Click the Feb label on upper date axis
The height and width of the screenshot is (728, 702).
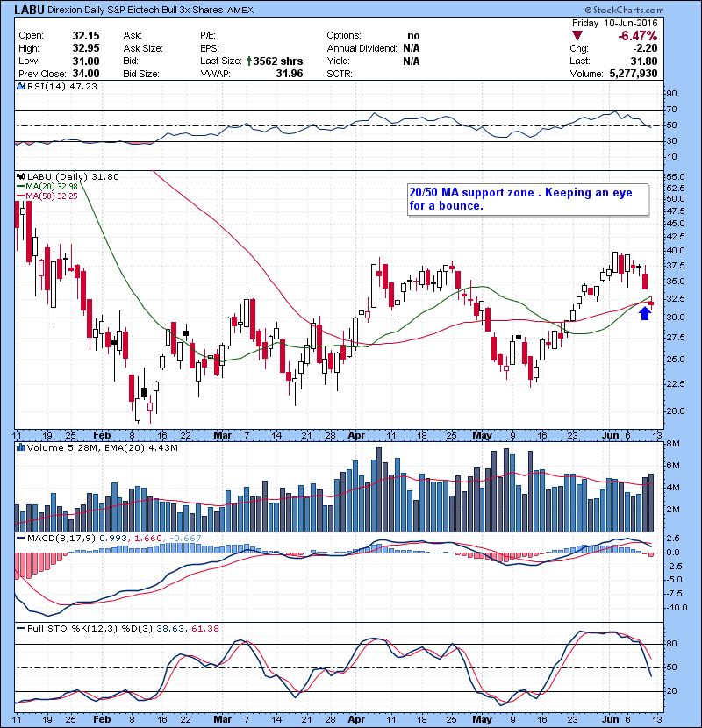[x=102, y=436]
